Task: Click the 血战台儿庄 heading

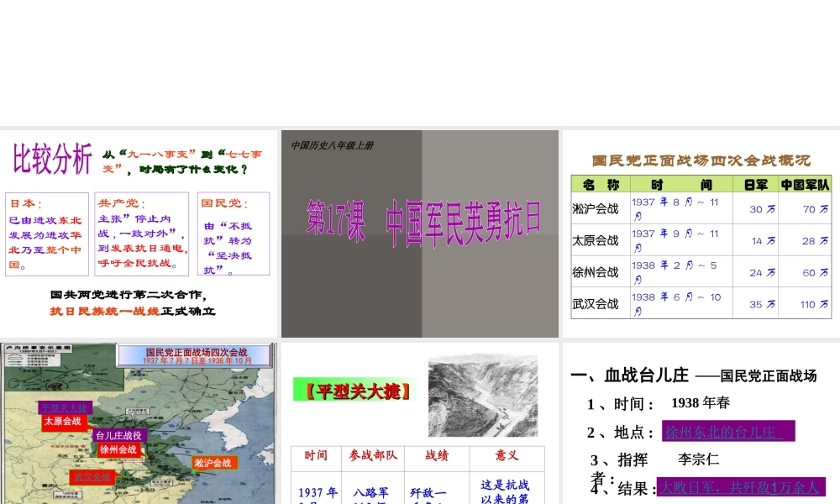Action: (x=646, y=375)
